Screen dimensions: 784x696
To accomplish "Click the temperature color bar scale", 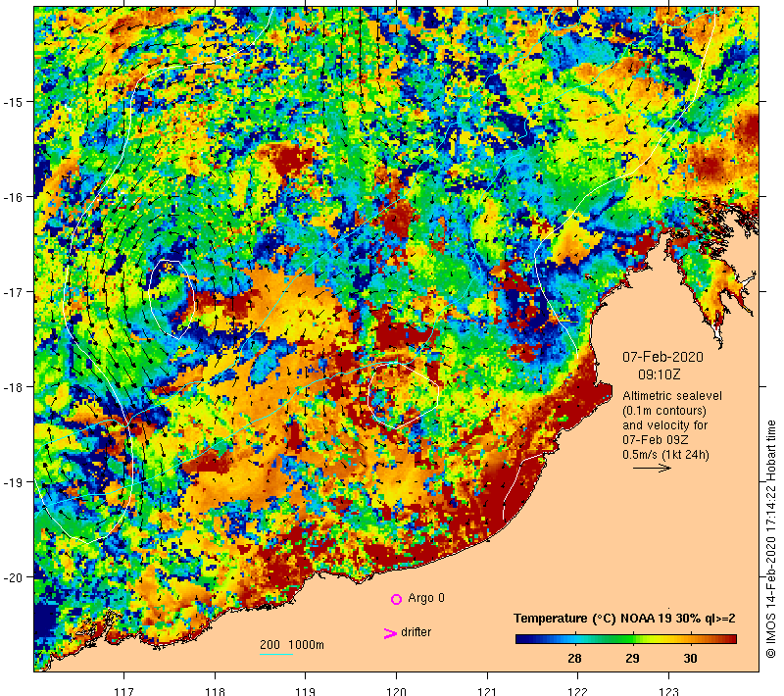I will [x=625, y=638].
